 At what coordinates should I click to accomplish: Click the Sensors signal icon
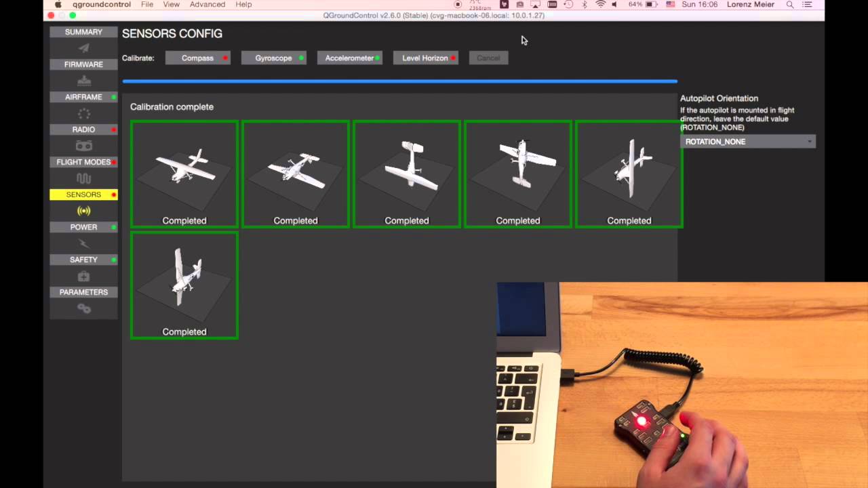coord(83,211)
